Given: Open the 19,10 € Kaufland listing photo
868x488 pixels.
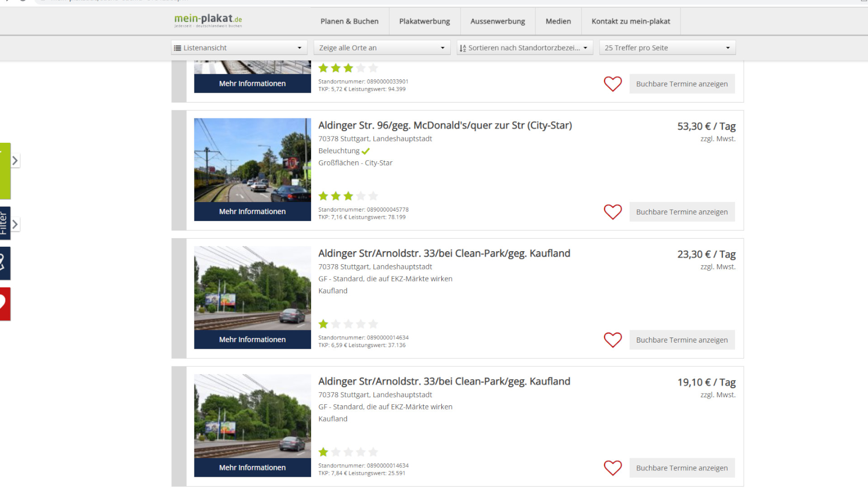Looking at the screenshot, I should [252, 416].
